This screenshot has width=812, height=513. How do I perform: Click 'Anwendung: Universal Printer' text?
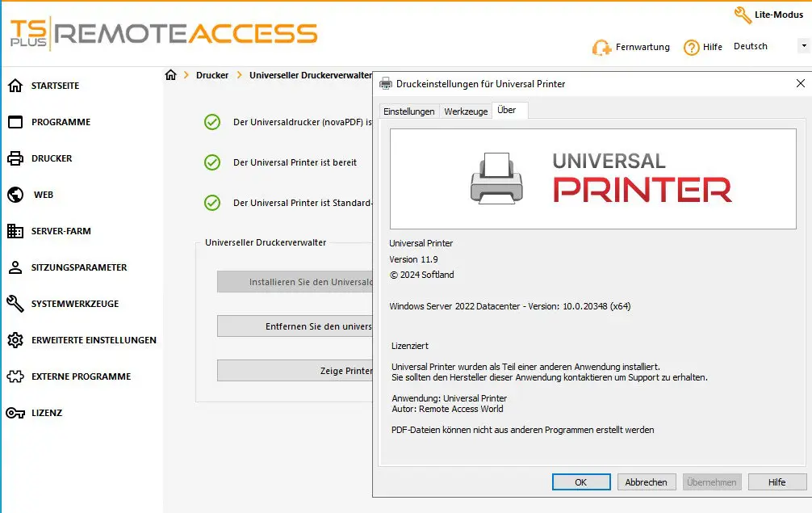click(x=449, y=398)
